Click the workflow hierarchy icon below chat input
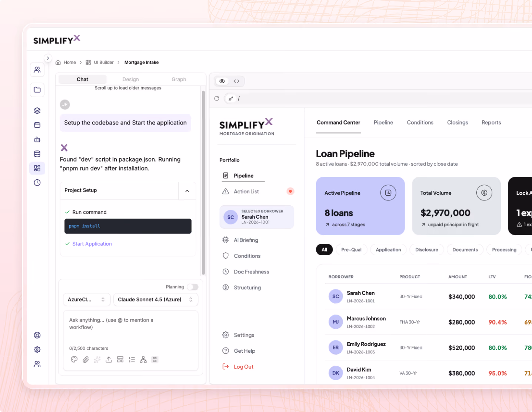This screenshot has height=412, width=532. (143, 359)
